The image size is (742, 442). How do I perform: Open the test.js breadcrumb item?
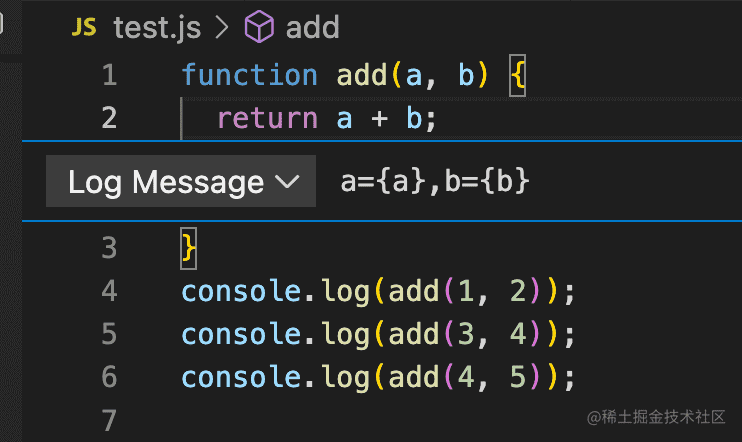157,28
